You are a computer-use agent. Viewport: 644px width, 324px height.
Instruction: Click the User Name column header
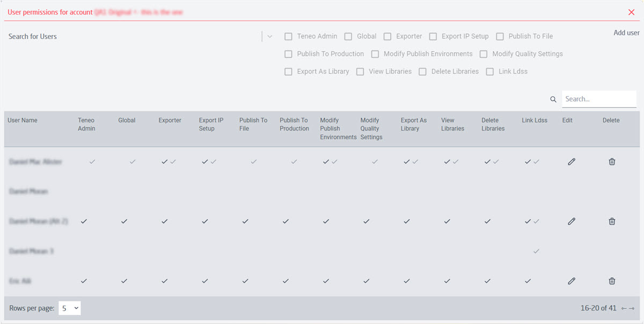(23, 120)
